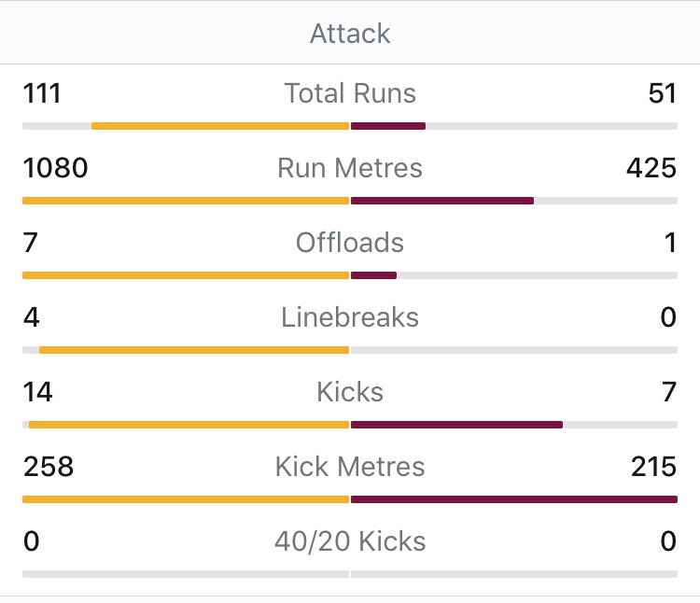Screen dimensions: 700x603
Task: Click the Attack section header
Action: click(x=350, y=34)
